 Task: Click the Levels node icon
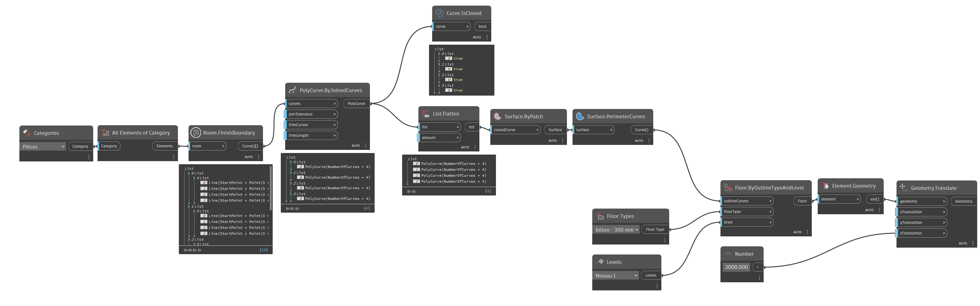599,262
